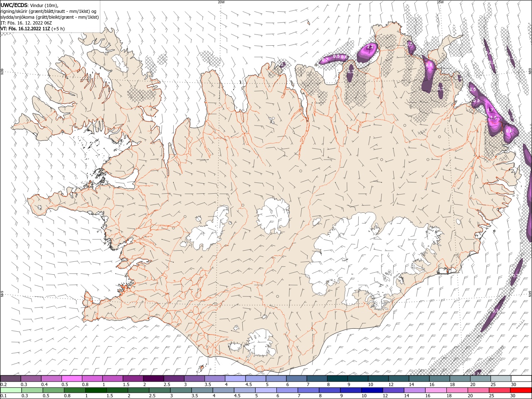
Task: Click the palest green swatch above '0.1' in the bottom legend
Action: [x=10, y=390]
